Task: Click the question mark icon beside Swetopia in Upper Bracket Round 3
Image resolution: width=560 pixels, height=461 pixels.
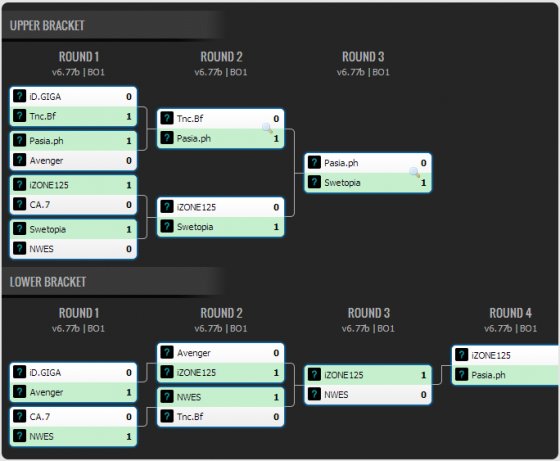Action: tap(314, 182)
